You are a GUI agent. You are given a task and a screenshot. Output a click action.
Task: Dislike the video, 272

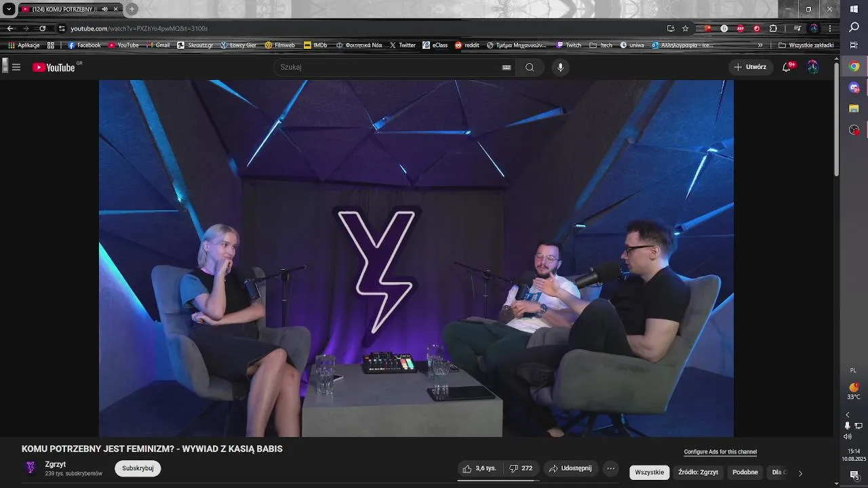point(521,468)
